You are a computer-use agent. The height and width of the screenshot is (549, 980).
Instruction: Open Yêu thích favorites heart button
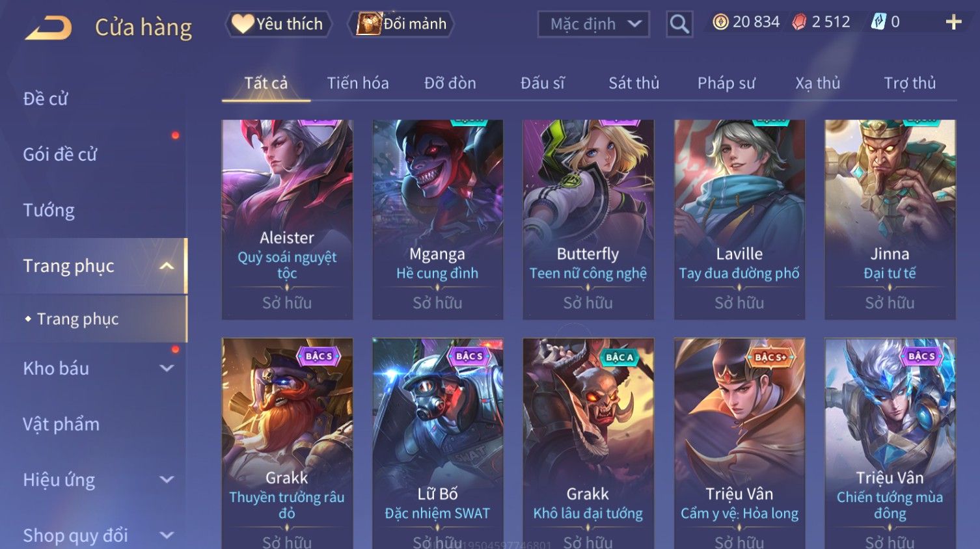(x=278, y=24)
